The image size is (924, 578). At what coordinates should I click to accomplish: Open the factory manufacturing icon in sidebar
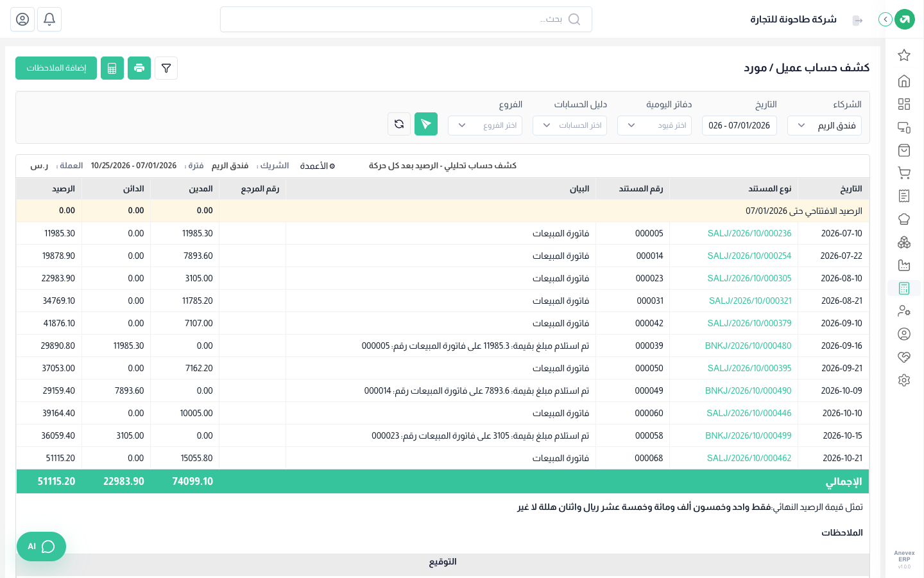point(904,265)
